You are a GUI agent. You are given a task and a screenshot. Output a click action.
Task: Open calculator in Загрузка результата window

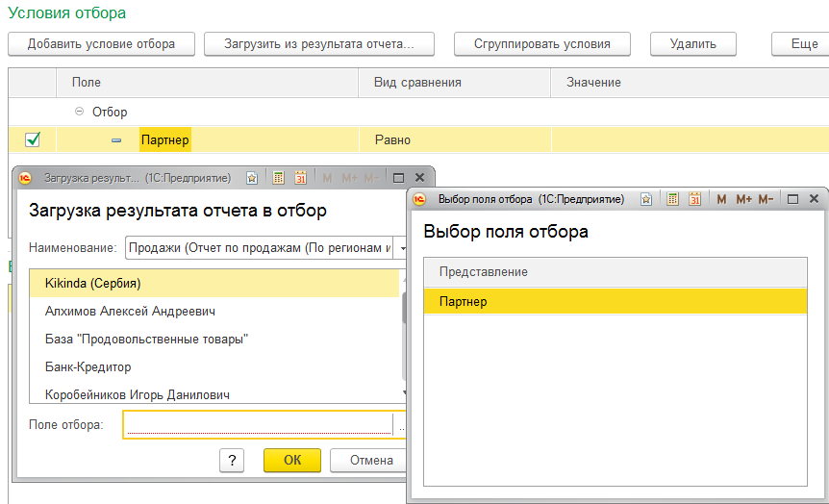(x=279, y=178)
